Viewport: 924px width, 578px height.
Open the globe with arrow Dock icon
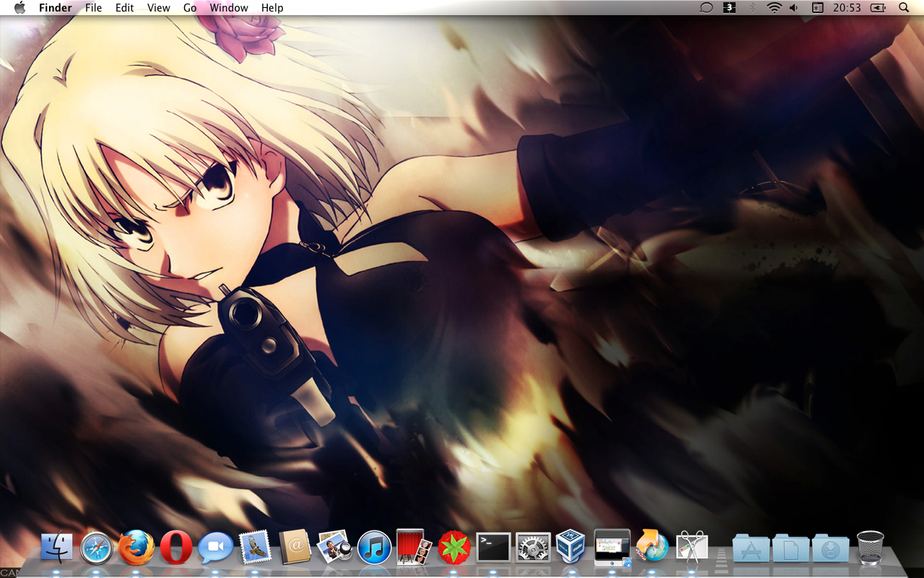[x=652, y=547]
